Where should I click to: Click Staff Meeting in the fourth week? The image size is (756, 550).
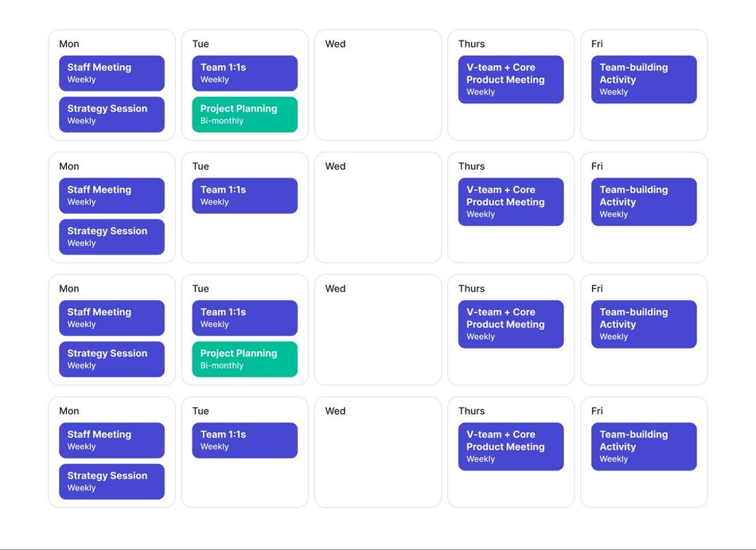[x=111, y=440]
